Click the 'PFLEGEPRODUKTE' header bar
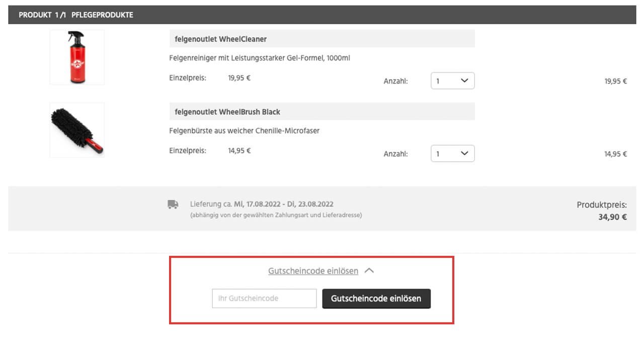This screenshot has height=348, width=644. pos(102,15)
